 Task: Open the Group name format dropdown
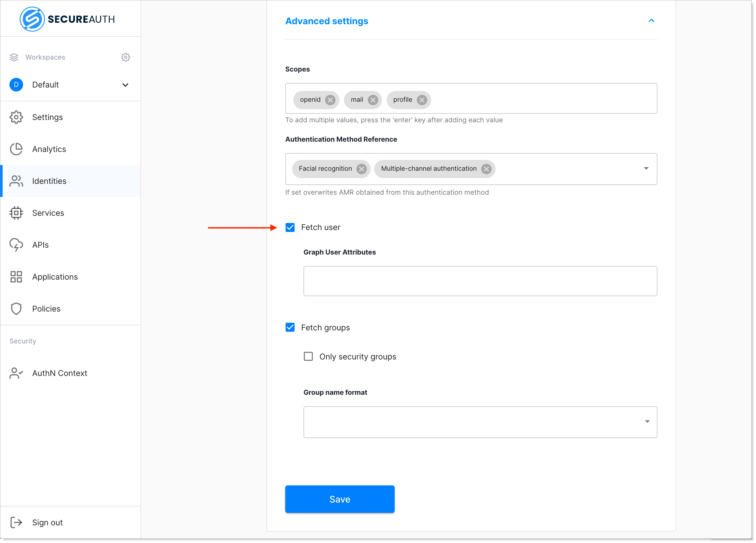click(480, 422)
